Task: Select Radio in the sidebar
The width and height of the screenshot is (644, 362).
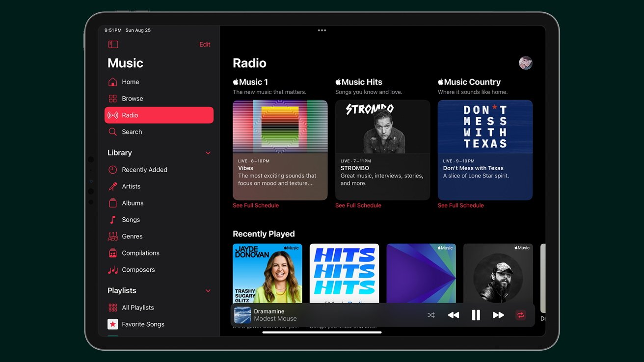Action: point(159,115)
